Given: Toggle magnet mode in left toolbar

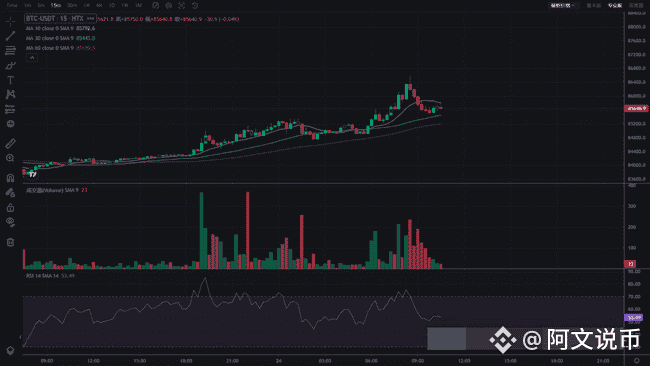Looking at the screenshot, I should (10, 178).
